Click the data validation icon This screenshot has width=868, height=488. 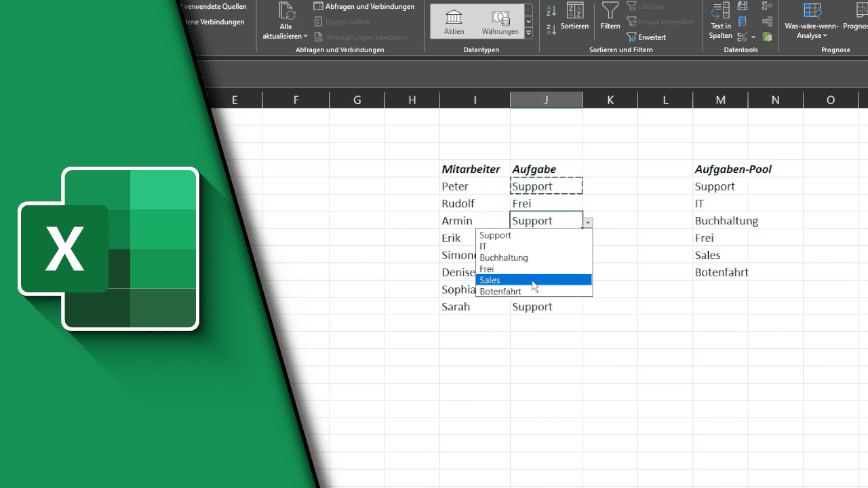742,37
